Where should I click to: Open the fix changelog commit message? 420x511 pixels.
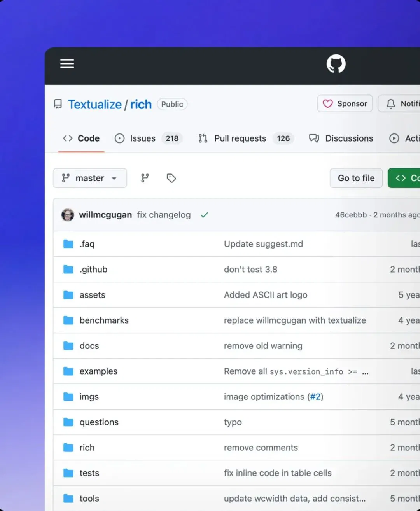click(x=164, y=215)
